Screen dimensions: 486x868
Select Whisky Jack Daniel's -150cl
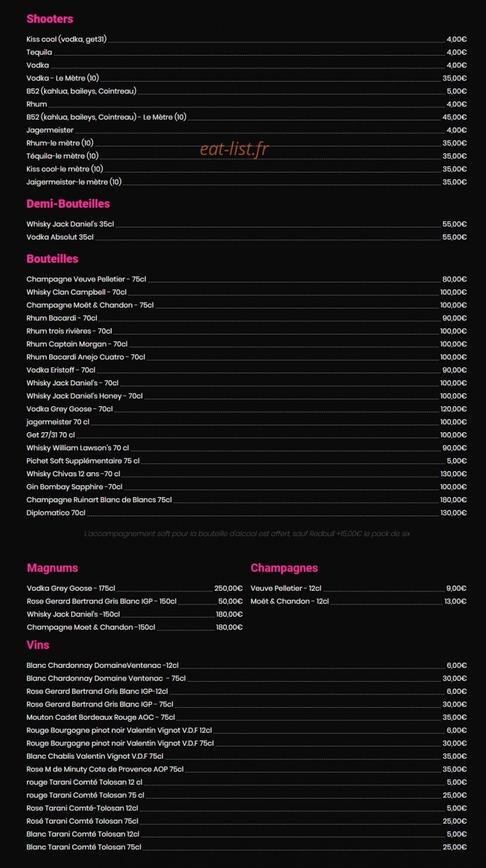[x=134, y=615]
